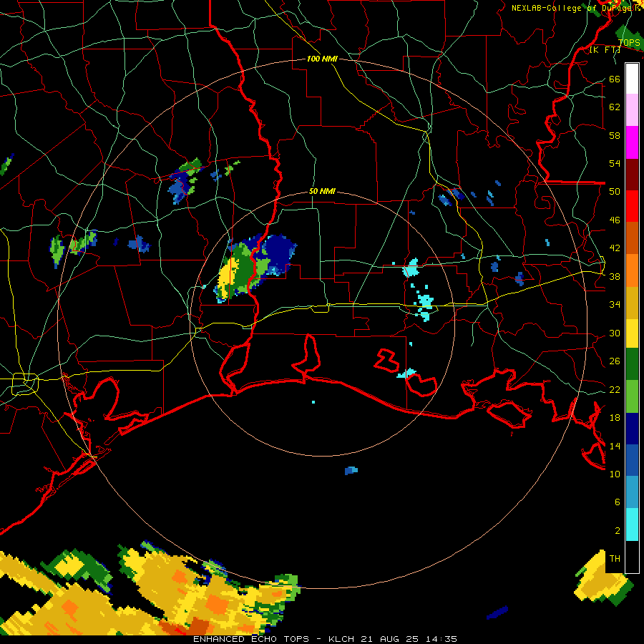Click the "TOPS" legend heading

click(629, 42)
